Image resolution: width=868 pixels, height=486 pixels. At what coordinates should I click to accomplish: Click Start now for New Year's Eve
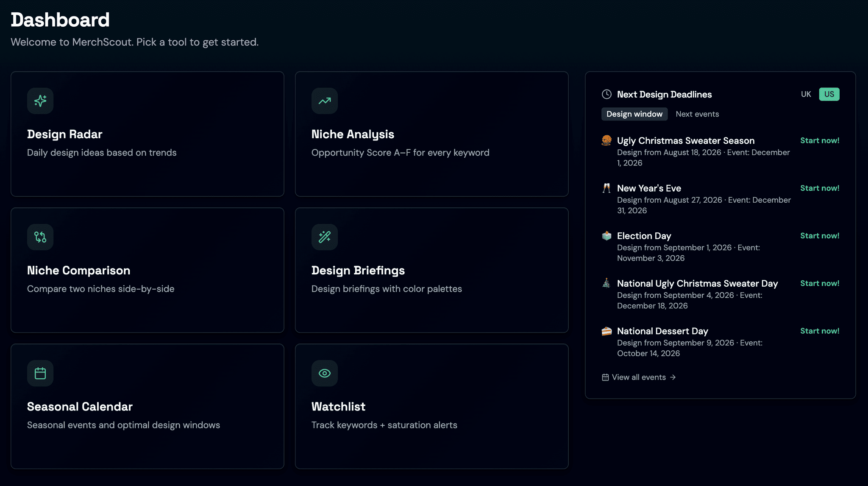(x=820, y=188)
